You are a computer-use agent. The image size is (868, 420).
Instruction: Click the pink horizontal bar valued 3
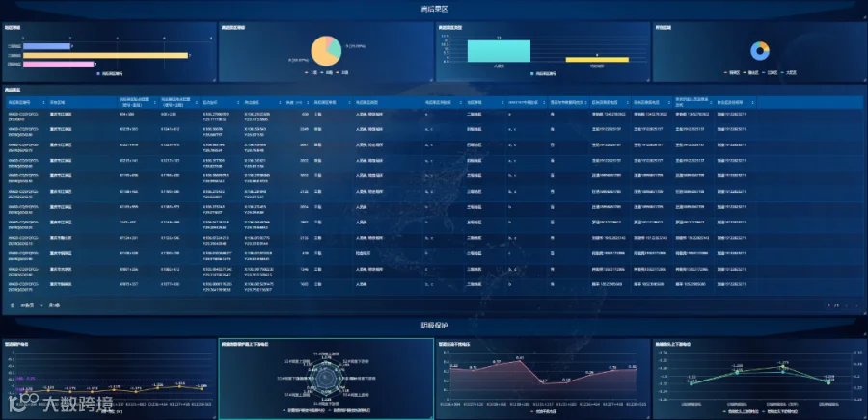(x=58, y=65)
